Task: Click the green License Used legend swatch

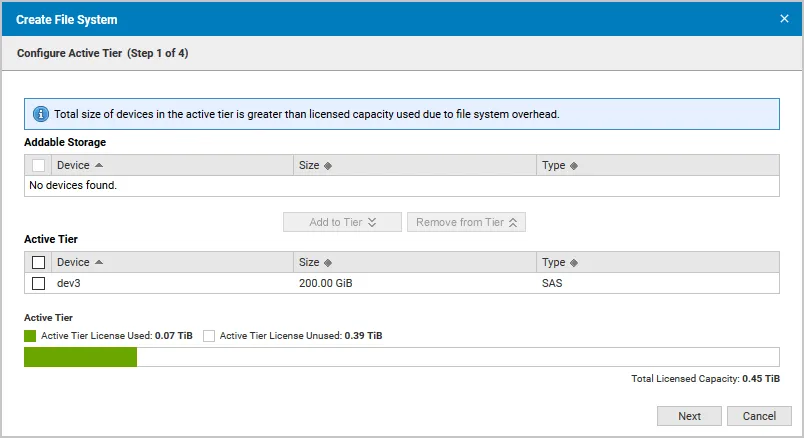Action: tap(30, 336)
